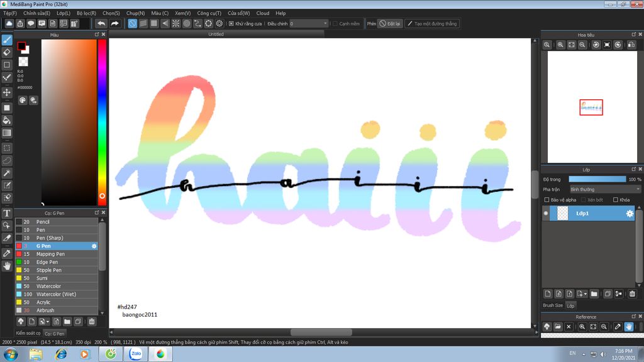Click brush list scroll-up arrow
This screenshot has height=362, width=644.
coord(102,220)
